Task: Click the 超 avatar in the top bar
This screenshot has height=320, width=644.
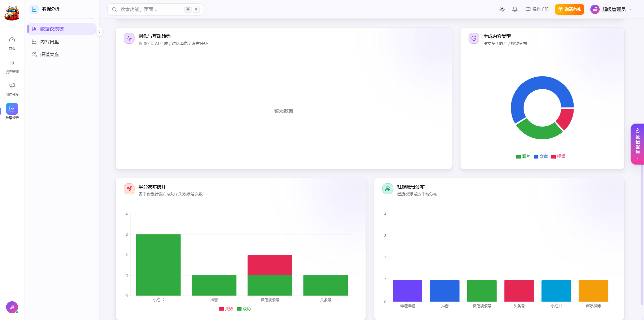Action: pos(595,9)
